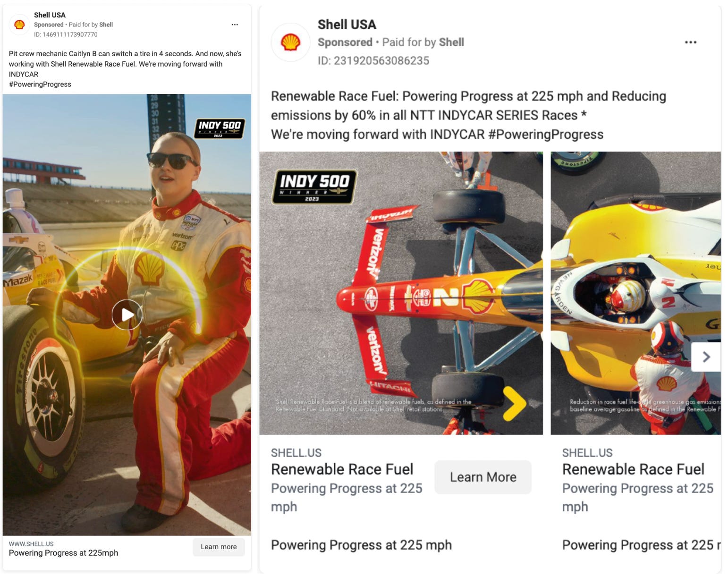The width and height of the screenshot is (728, 578).
Task: Click the Learn more button on left ad
Action: click(219, 547)
